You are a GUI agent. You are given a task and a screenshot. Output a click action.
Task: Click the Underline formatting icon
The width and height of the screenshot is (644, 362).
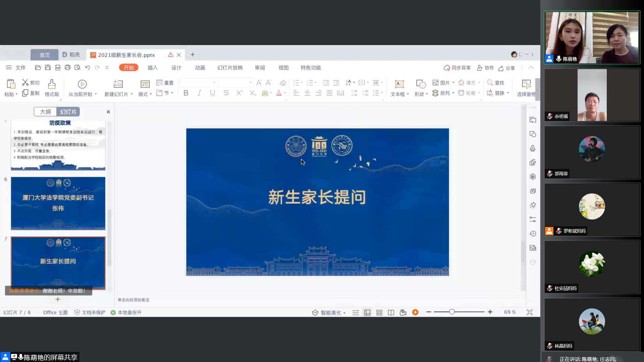click(212, 93)
